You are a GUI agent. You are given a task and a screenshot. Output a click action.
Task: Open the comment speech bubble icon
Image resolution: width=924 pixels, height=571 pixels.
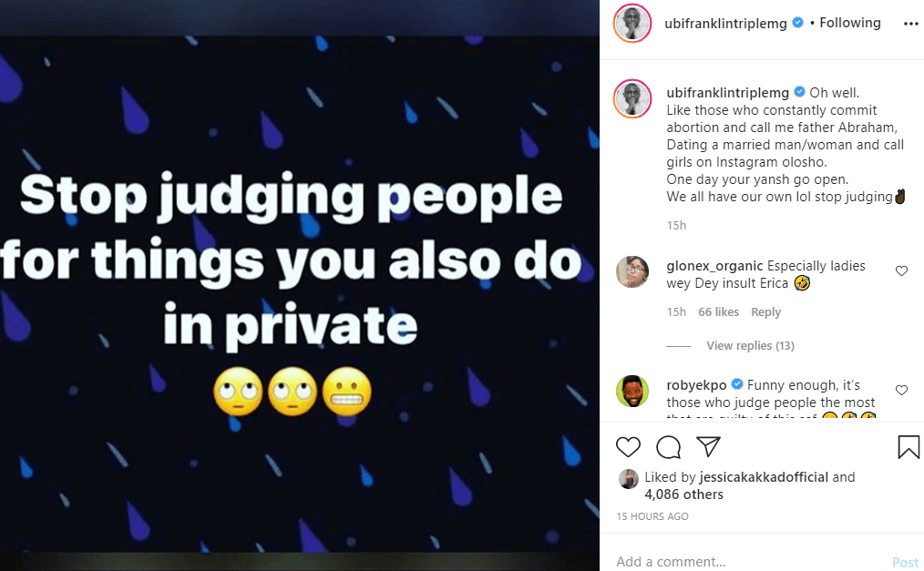669,446
